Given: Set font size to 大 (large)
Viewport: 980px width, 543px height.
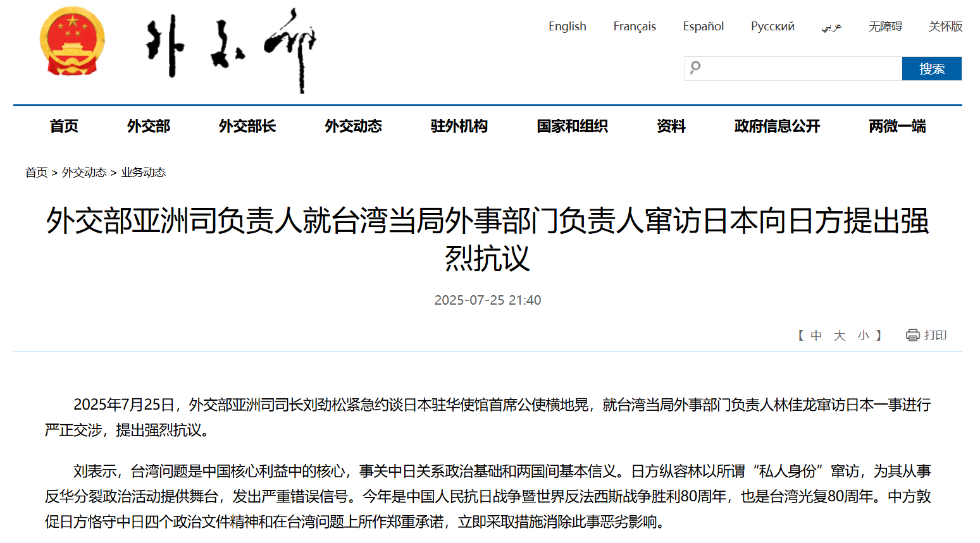Looking at the screenshot, I should [x=840, y=336].
